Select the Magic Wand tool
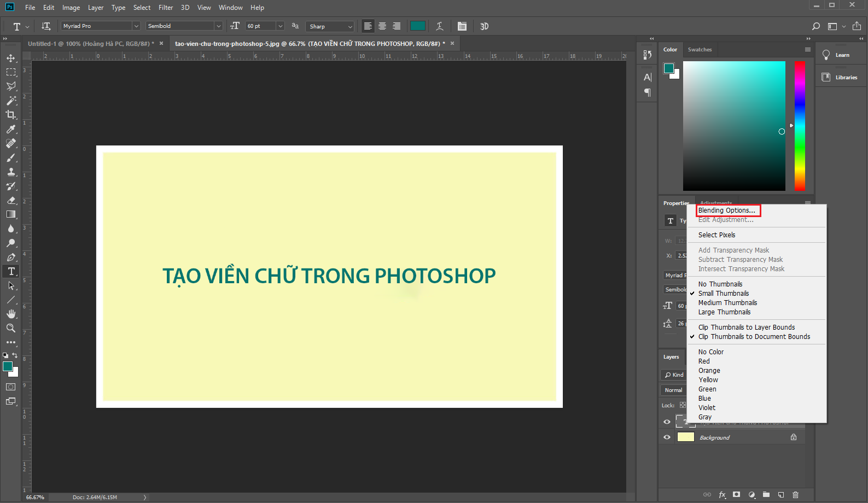 pos(11,101)
